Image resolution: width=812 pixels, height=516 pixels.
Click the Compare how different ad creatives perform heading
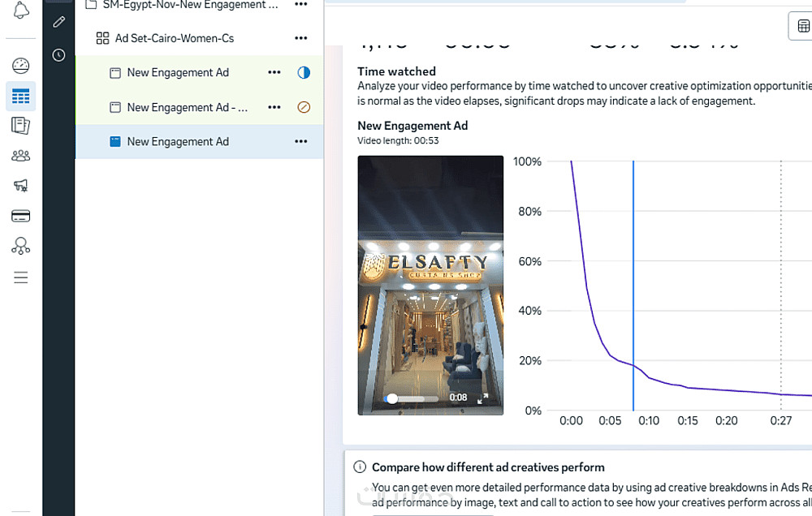coord(488,467)
